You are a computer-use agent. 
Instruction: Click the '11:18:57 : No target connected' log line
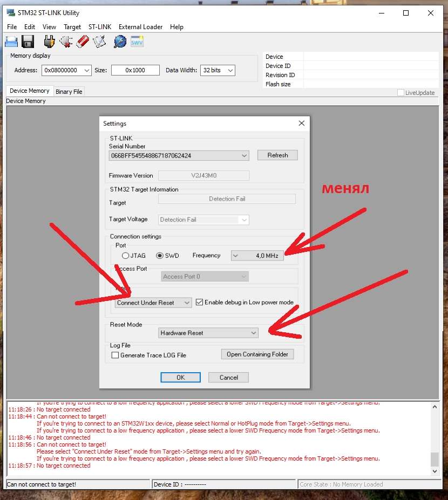click(49, 465)
